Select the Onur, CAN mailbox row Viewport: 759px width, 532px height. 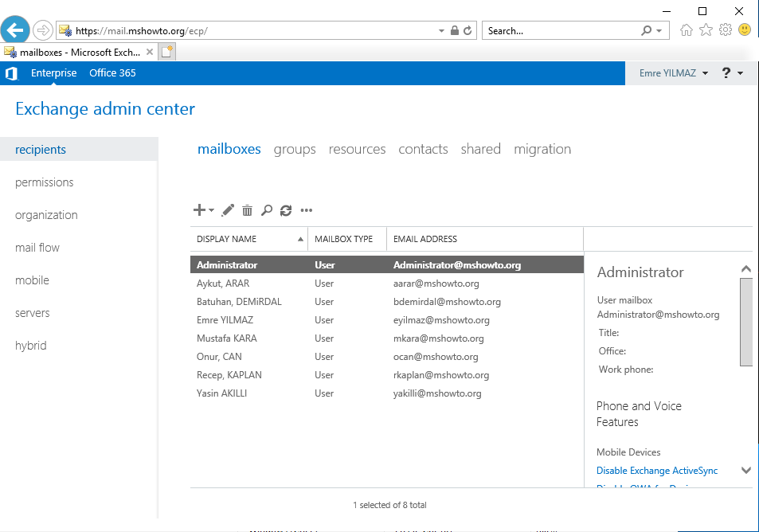point(387,357)
